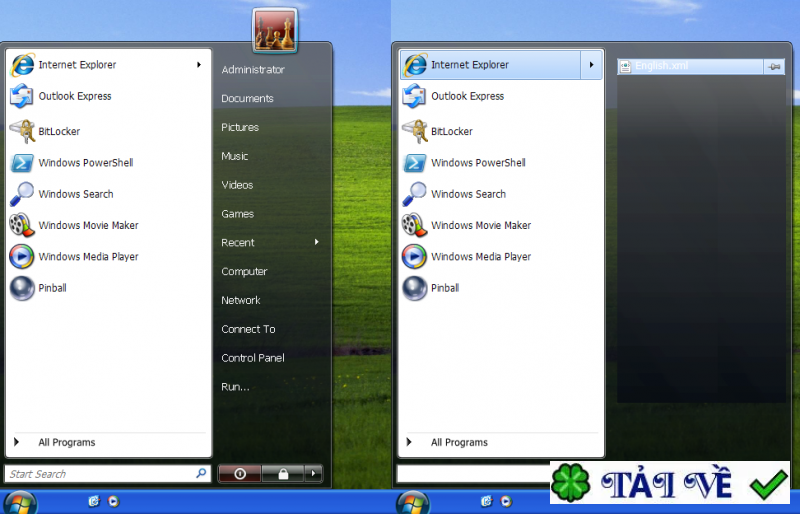The width and height of the screenshot is (800, 514).
Task: Open Control Panel from the Start menu
Action: [x=253, y=358]
